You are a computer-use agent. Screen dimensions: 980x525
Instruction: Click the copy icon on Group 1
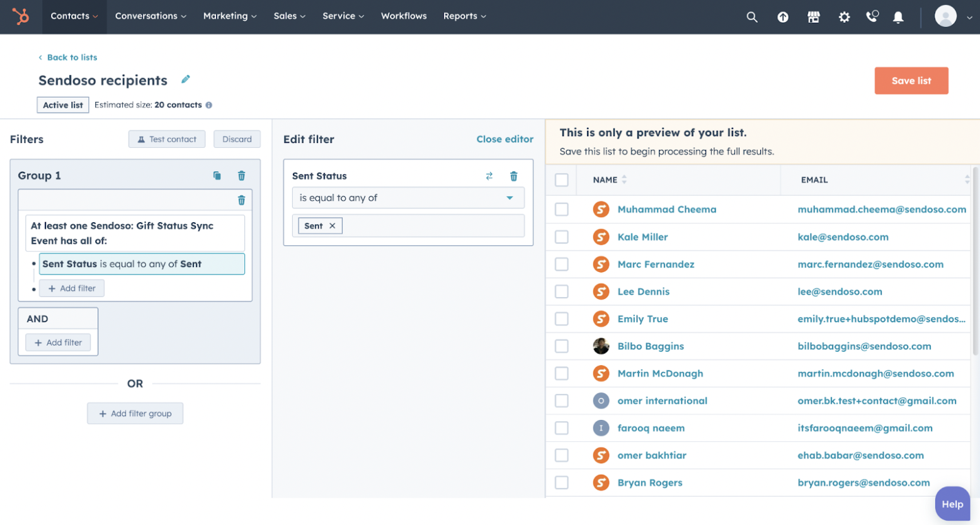click(x=217, y=176)
